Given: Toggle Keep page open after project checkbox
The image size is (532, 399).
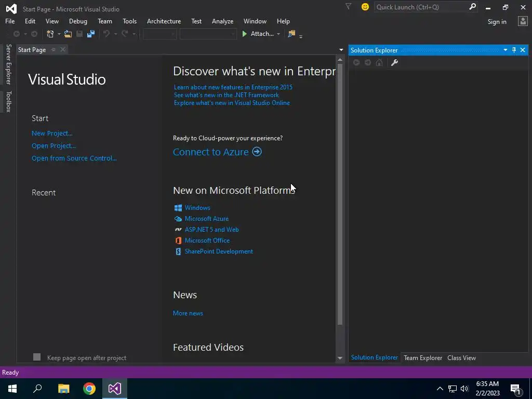Looking at the screenshot, I should click(37, 357).
